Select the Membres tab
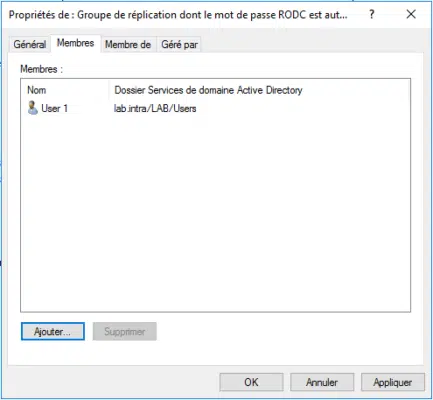Viewport: 433px width, 400px height. tap(75, 43)
